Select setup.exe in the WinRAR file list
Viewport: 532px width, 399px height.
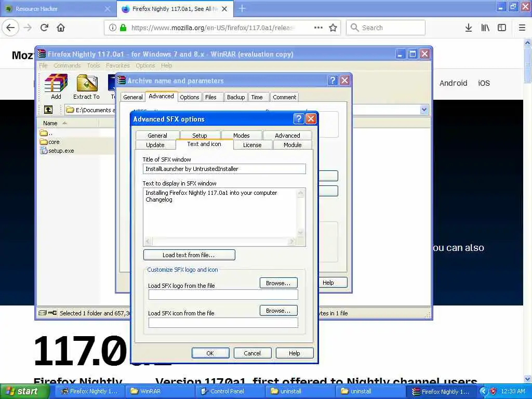click(57, 151)
